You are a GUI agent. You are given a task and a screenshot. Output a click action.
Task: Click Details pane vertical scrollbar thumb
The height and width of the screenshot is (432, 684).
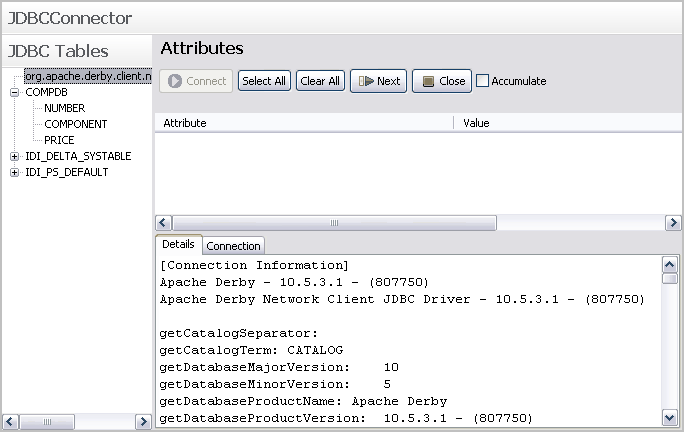pyautogui.click(x=670, y=278)
